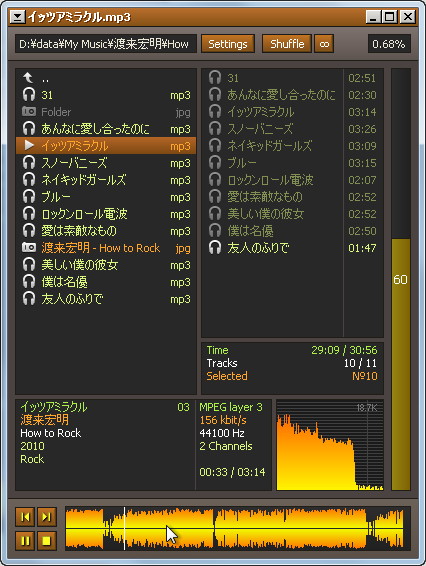426x566 pixels.
Task: Click MPEG layer 3 format text
Action: (231, 407)
